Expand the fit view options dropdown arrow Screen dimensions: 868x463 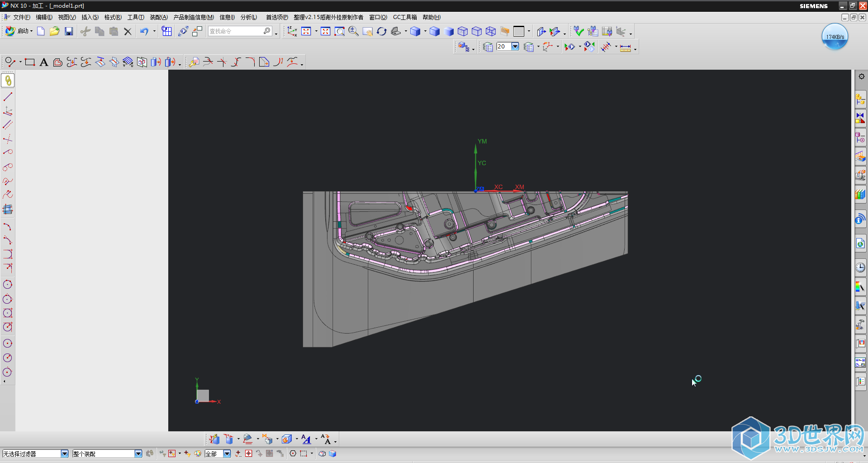pos(316,31)
